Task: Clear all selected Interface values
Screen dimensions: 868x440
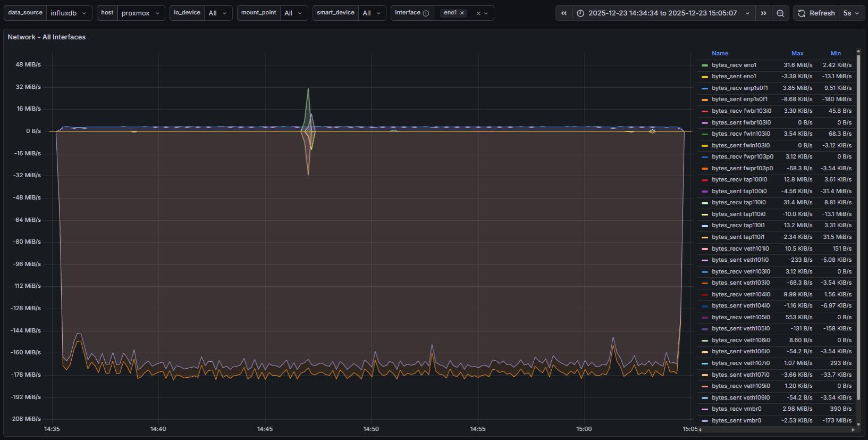Action: pyautogui.click(x=478, y=13)
